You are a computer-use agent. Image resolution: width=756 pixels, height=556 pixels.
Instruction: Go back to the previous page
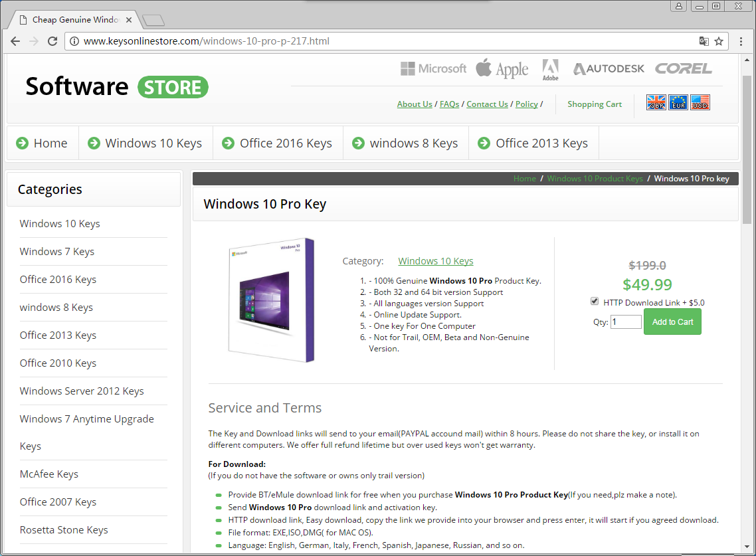point(15,41)
